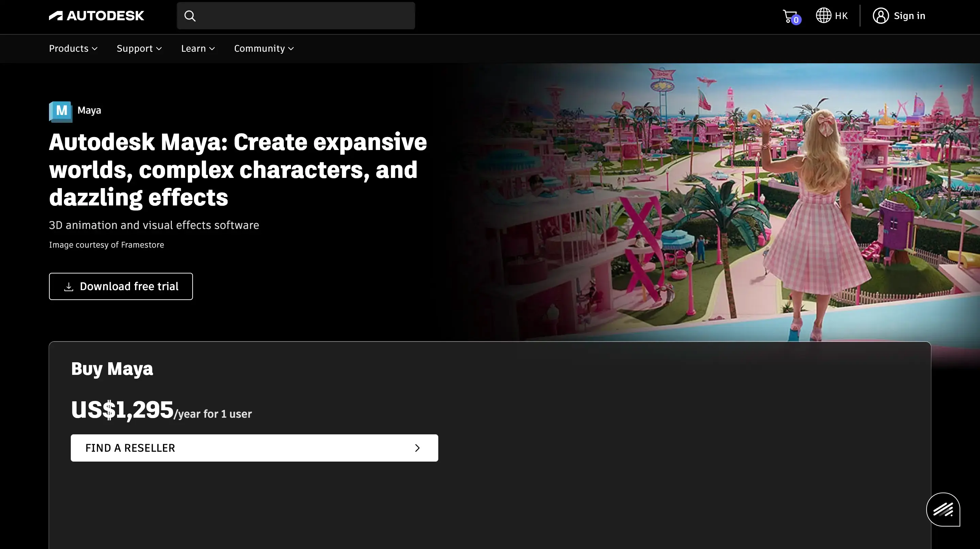Click the cart item count badge
This screenshot has width=980, height=549.
[796, 20]
